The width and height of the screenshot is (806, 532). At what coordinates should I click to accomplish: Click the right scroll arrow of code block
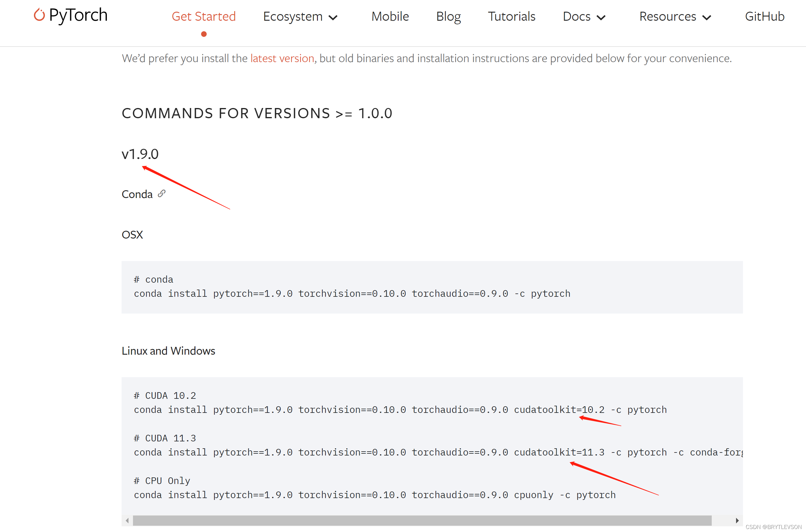pos(737,521)
